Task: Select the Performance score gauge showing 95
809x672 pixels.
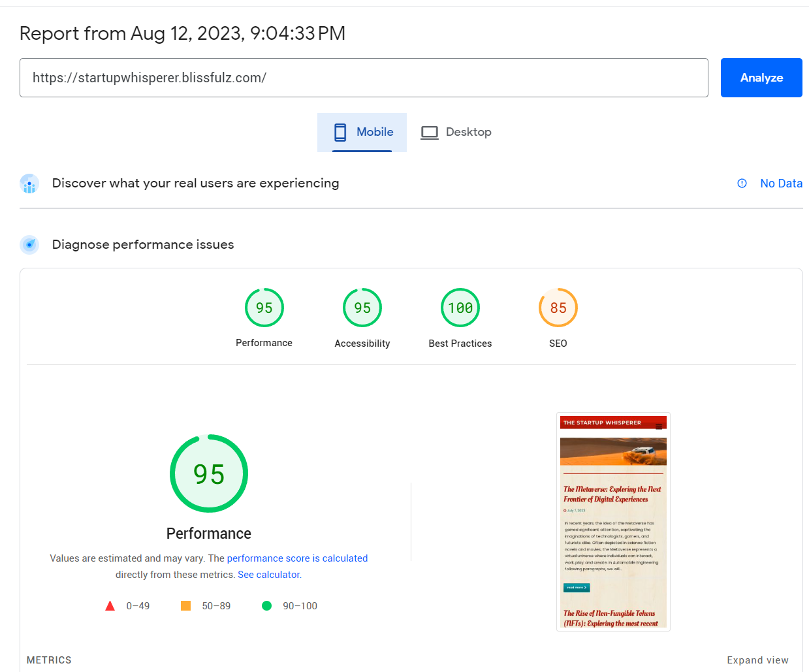Action: click(264, 308)
